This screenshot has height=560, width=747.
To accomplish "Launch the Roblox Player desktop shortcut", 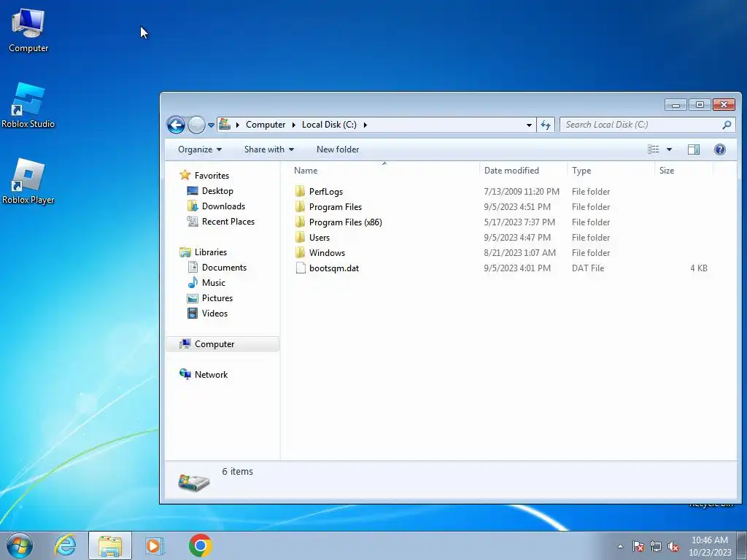I will [28, 182].
